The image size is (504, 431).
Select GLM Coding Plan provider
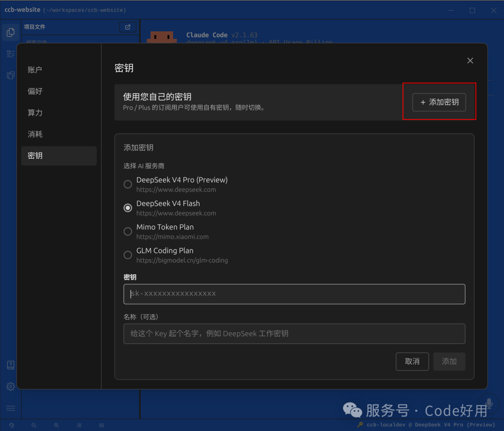point(127,255)
